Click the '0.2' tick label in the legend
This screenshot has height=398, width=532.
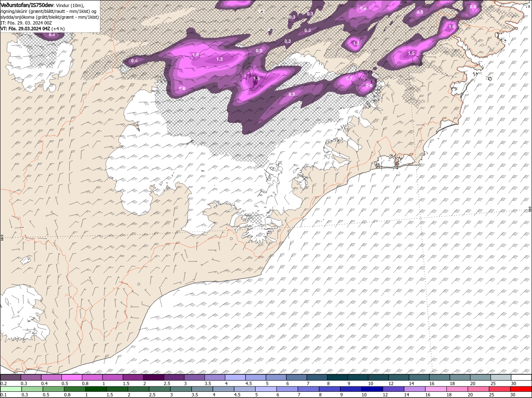tap(3, 383)
